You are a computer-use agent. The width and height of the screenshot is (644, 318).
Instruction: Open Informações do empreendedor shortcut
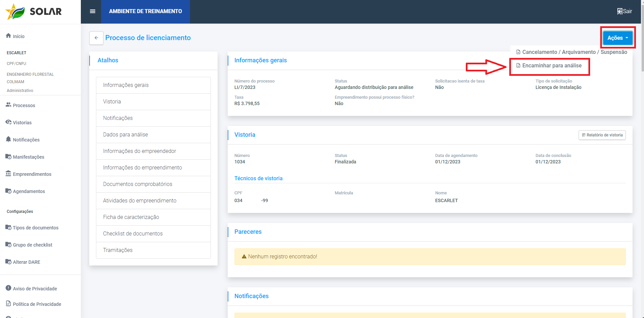[x=153, y=151]
